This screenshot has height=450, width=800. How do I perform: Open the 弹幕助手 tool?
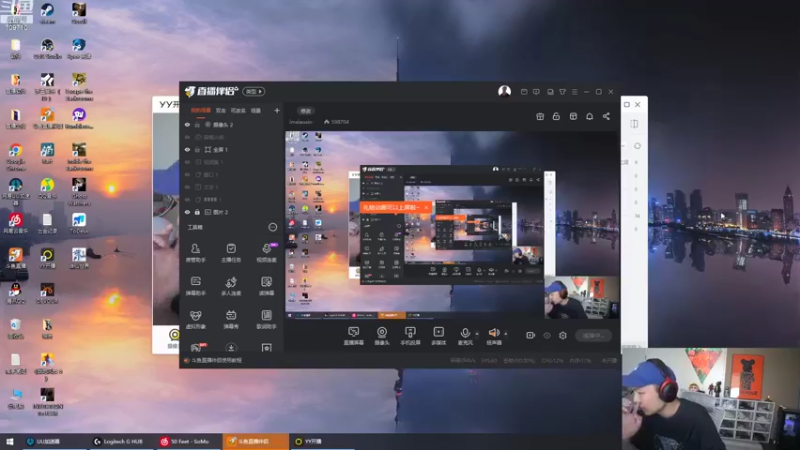tap(195, 286)
